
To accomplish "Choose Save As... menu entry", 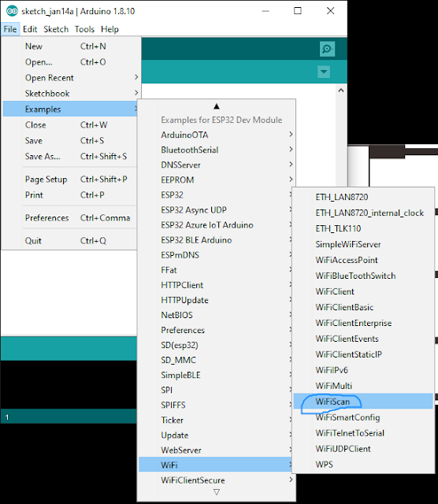I will click(70, 157).
